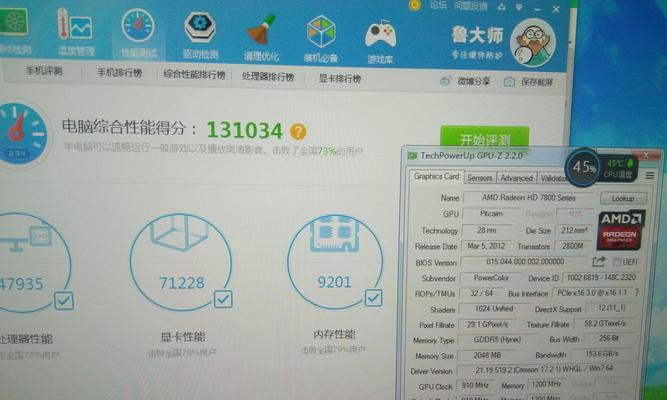Switch to 显卡排行榜 tab

(340, 79)
